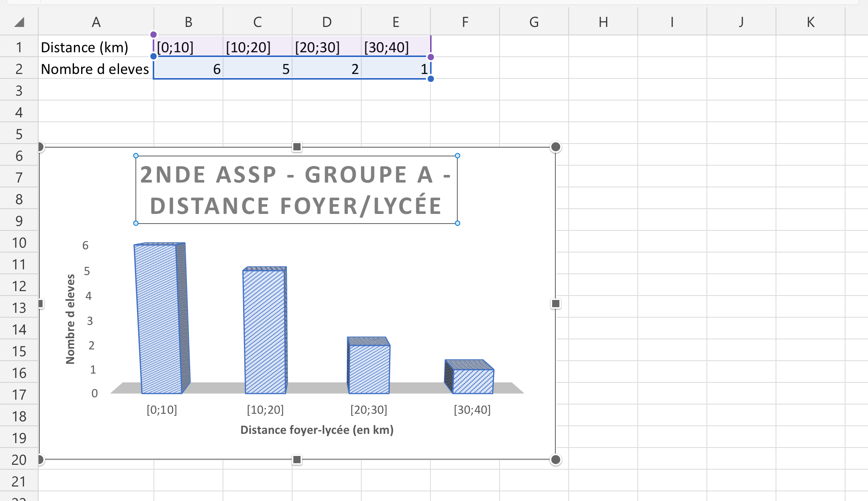The image size is (868, 501).
Task: Select column header B
Action: (189, 22)
